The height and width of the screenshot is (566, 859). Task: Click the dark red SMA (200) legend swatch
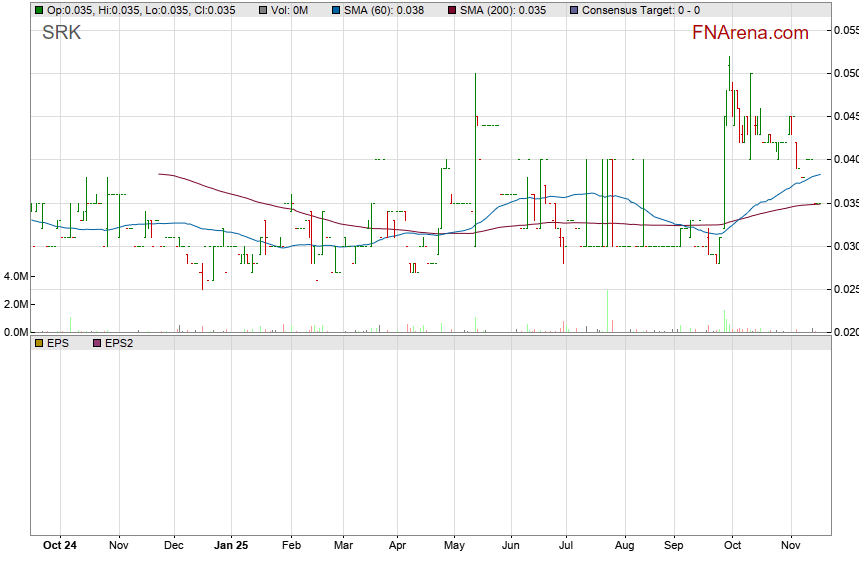pos(451,10)
